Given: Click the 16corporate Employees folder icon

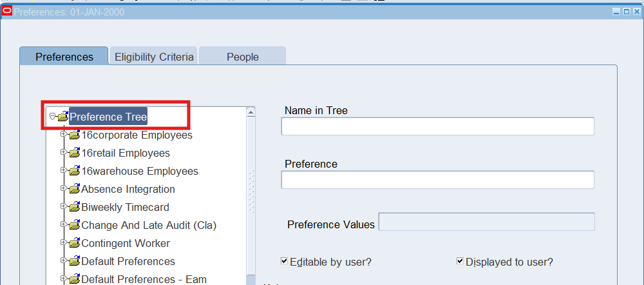Looking at the screenshot, I should [74, 135].
